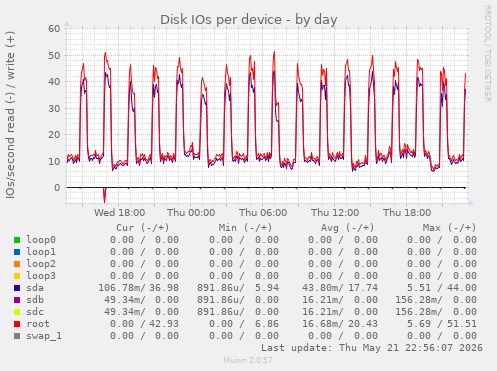Select the loop0 device label

click(41, 240)
